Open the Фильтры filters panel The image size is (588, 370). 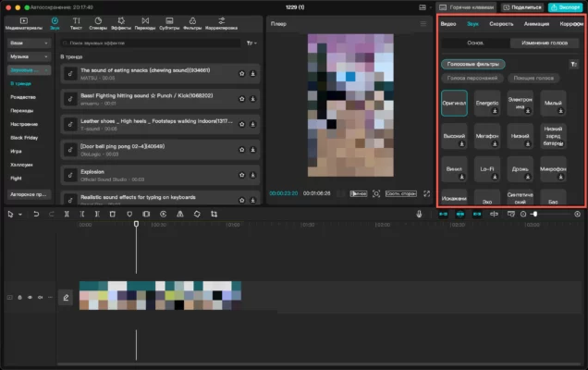point(192,23)
